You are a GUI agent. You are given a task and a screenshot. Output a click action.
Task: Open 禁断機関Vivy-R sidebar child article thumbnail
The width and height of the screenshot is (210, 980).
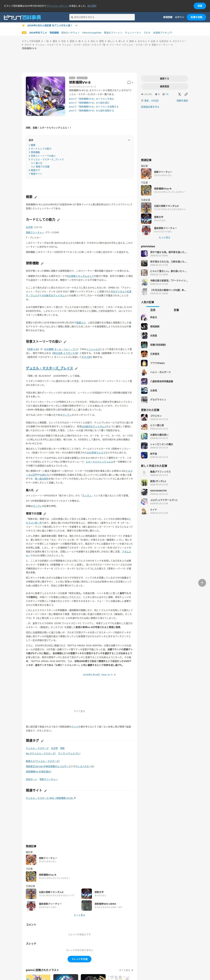146,190
